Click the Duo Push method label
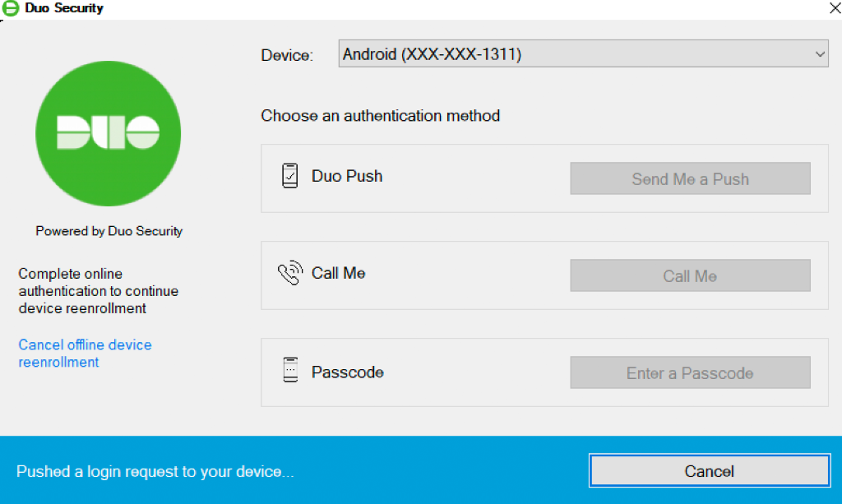842x504 pixels. 347,176
